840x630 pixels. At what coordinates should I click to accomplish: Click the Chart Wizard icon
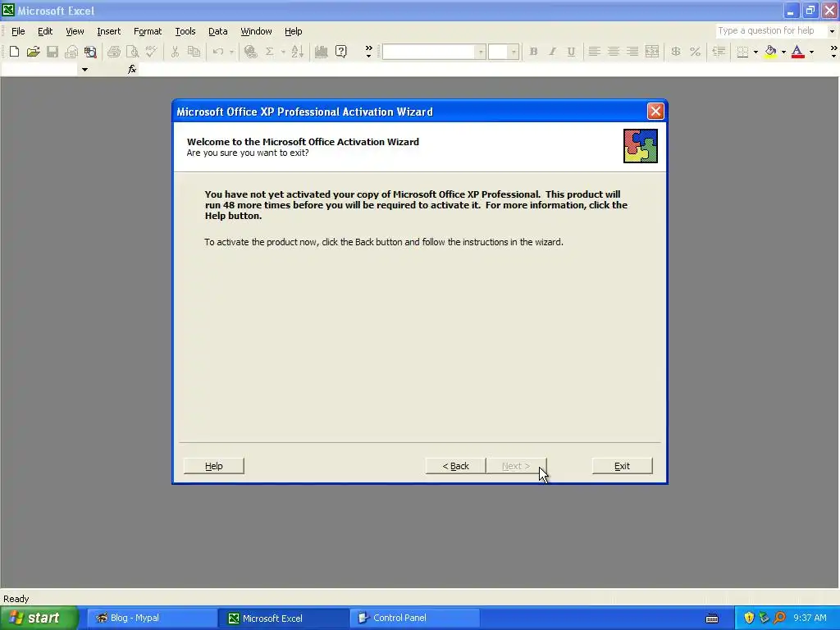[322, 52]
